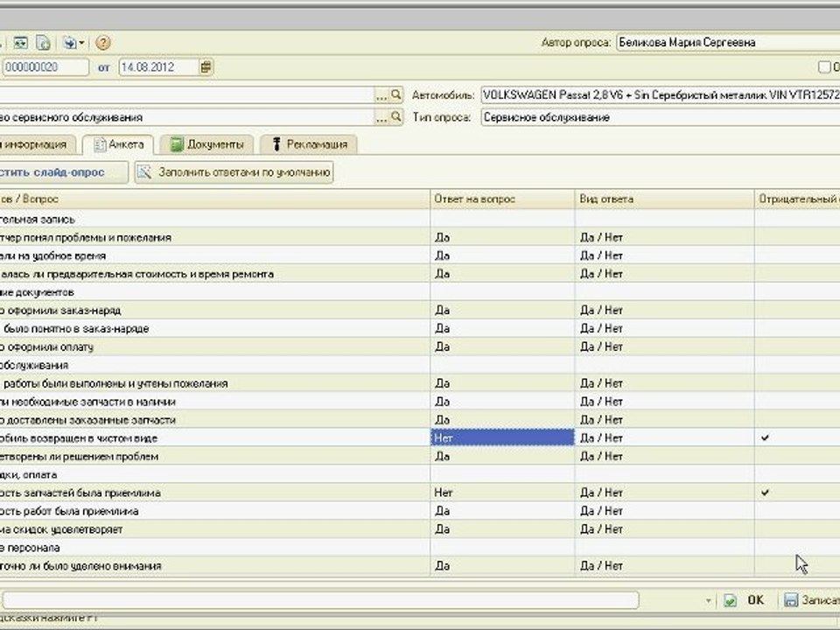Expand the dropdown arrow of the bottom comment field

[x=708, y=600]
